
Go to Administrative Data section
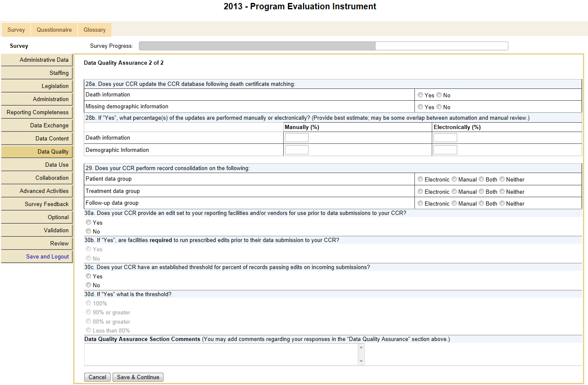tap(44, 60)
